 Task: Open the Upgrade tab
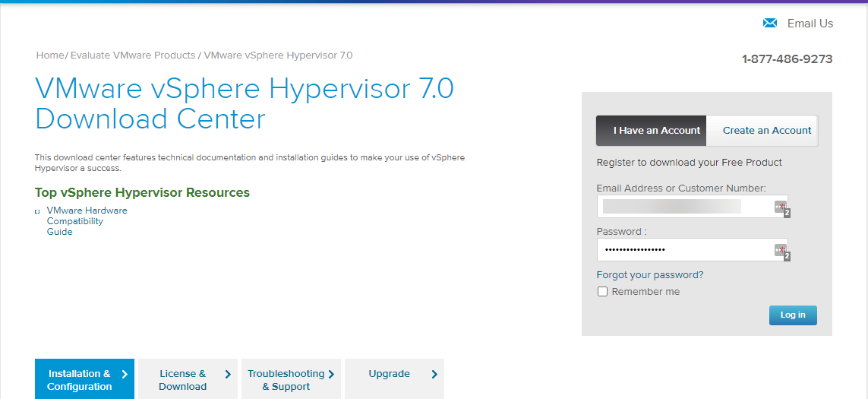[x=394, y=379]
